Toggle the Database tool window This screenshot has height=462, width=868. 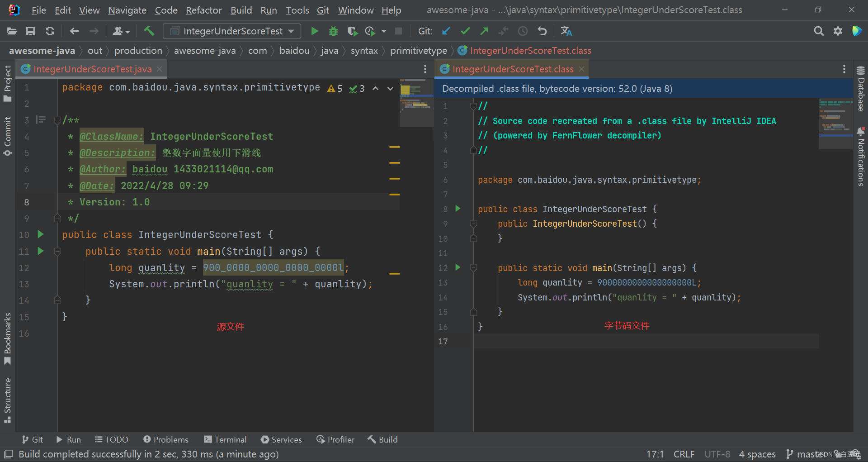pos(861,89)
